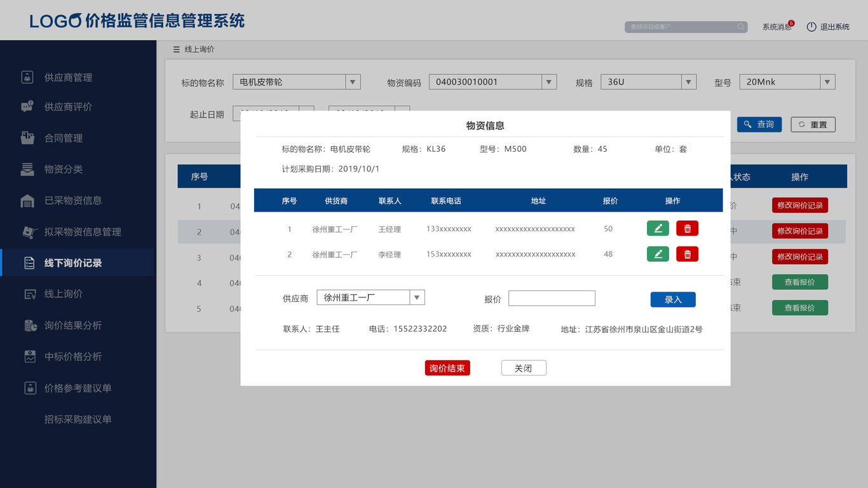Viewport: 868px width, 488px height.
Task: Click the 询价结果分析 coins icon
Action: pos(30,325)
